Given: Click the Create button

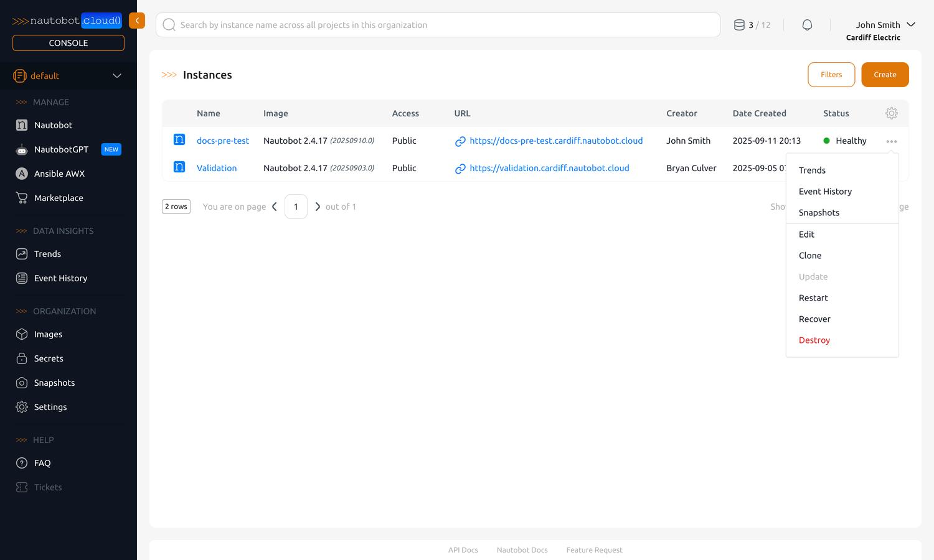Looking at the screenshot, I should [885, 74].
